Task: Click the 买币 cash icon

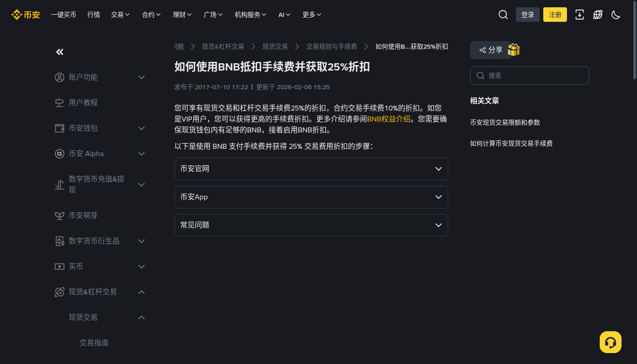Action: coord(60,267)
